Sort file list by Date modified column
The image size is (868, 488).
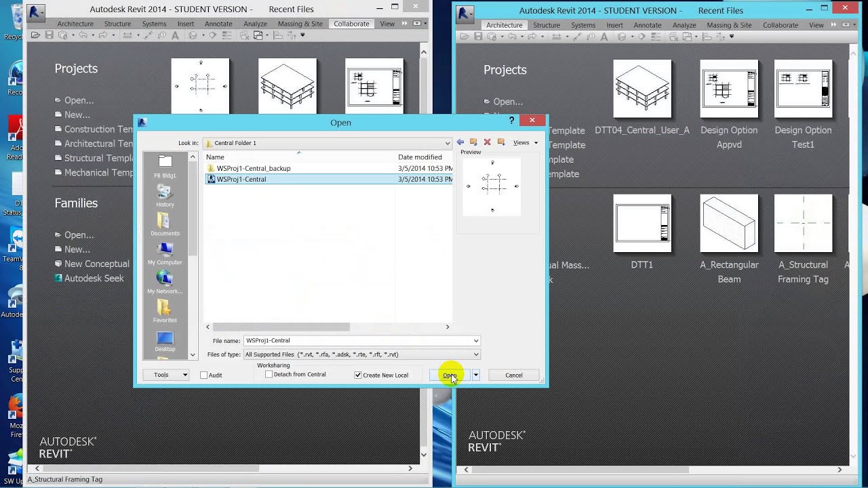tap(424, 157)
